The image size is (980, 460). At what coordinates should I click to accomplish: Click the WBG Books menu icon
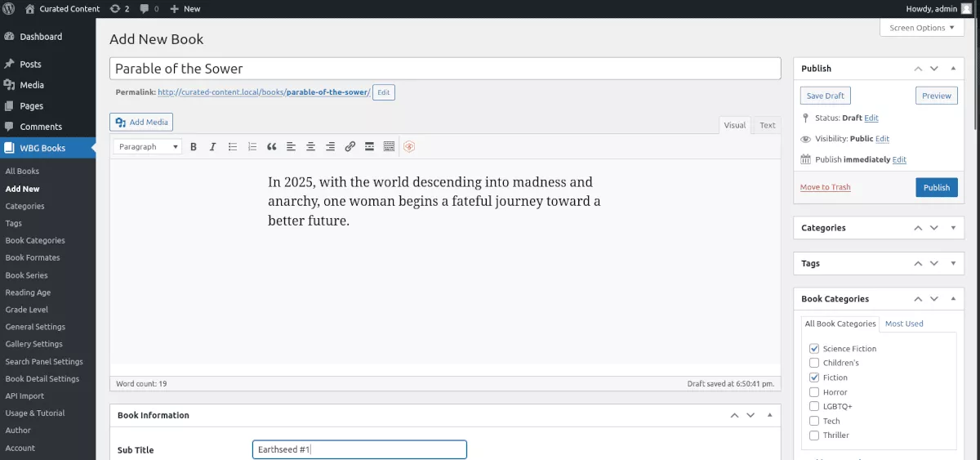pos(9,149)
